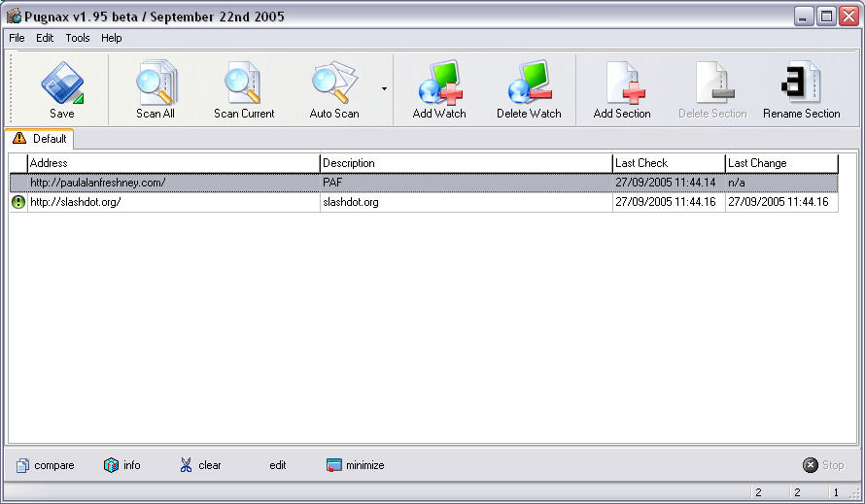
Task: Select the http://paulalanfreshney.com/ address row
Action: pos(424,183)
